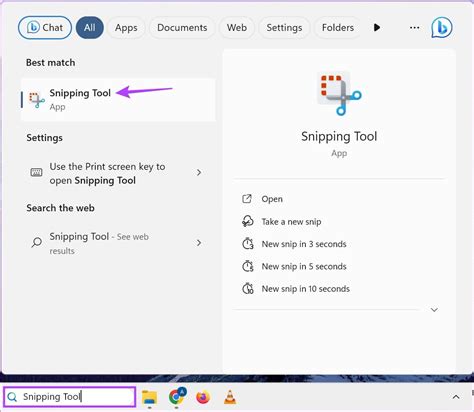Viewport: 474px width, 412px height.
Task: Open Bing chat icon at top right
Action: pyautogui.click(x=442, y=28)
